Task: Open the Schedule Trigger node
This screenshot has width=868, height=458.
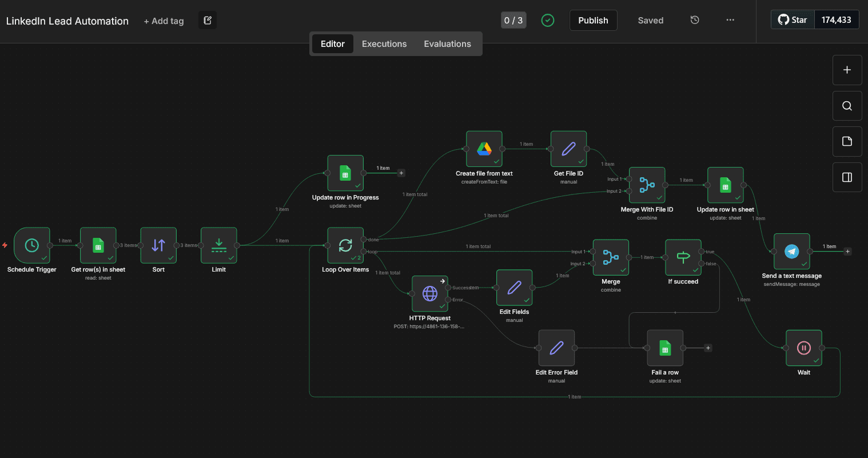Action: [32, 245]
